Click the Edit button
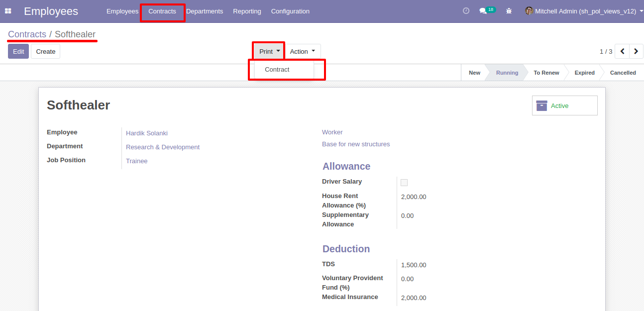This screenshot has width=644, height=311. tap(18, 51)
